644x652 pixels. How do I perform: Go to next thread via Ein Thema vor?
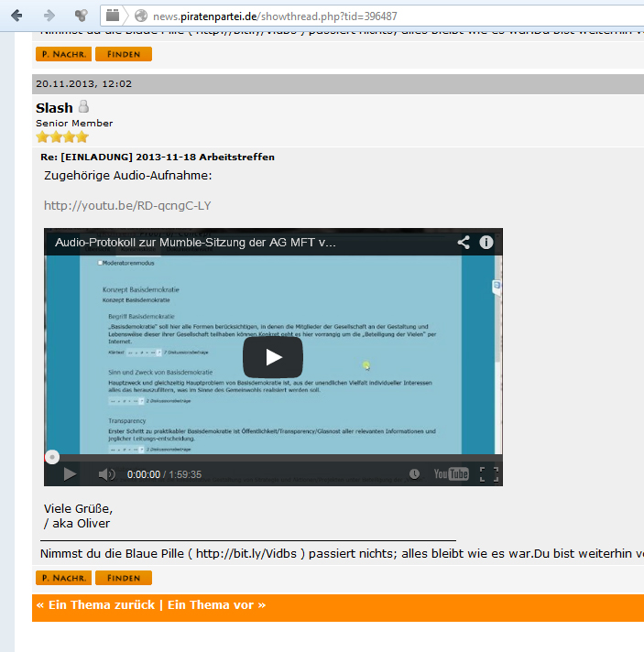tap(216, 605)
